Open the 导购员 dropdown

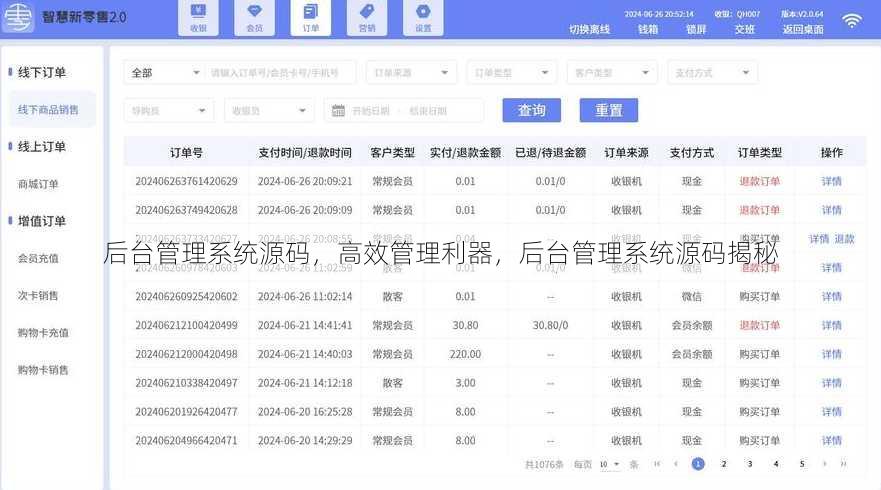tap(169, 111)
